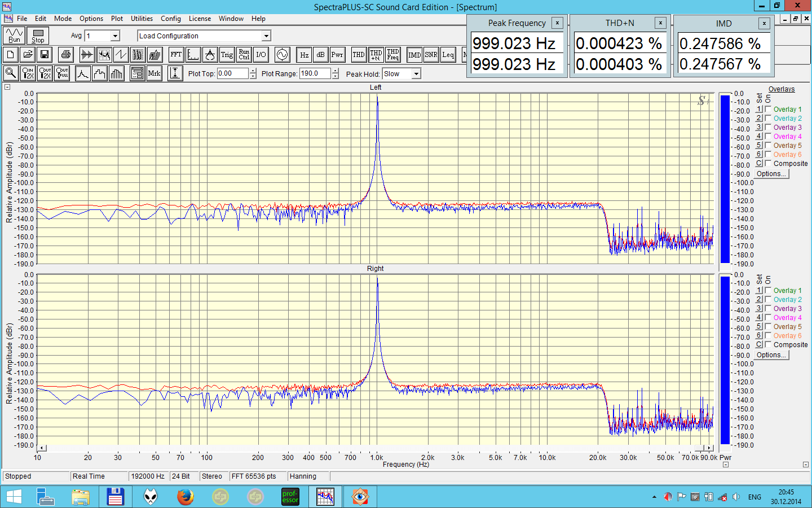Check the Composite box in Left plot

pos(768,164)
